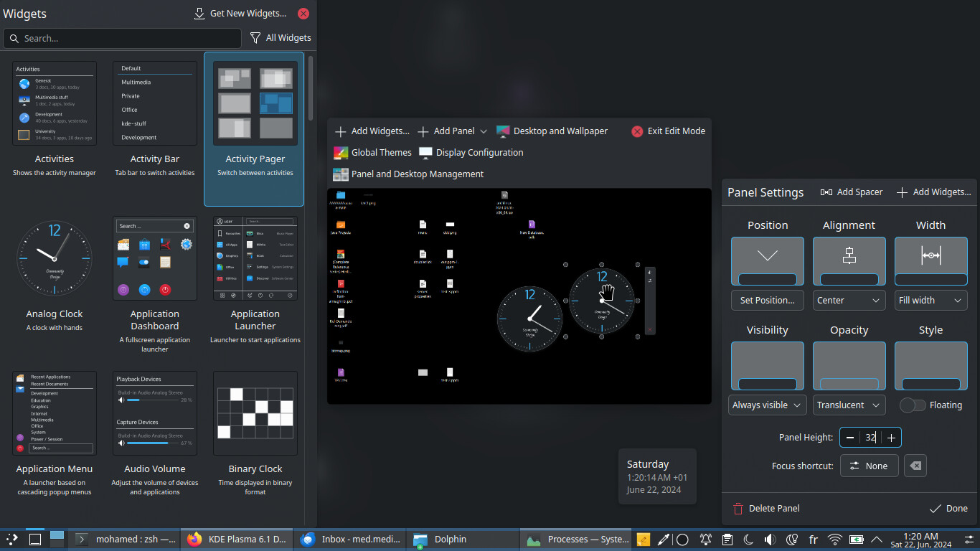Open the KDE application launcher in taskbar

click(12, 540)
